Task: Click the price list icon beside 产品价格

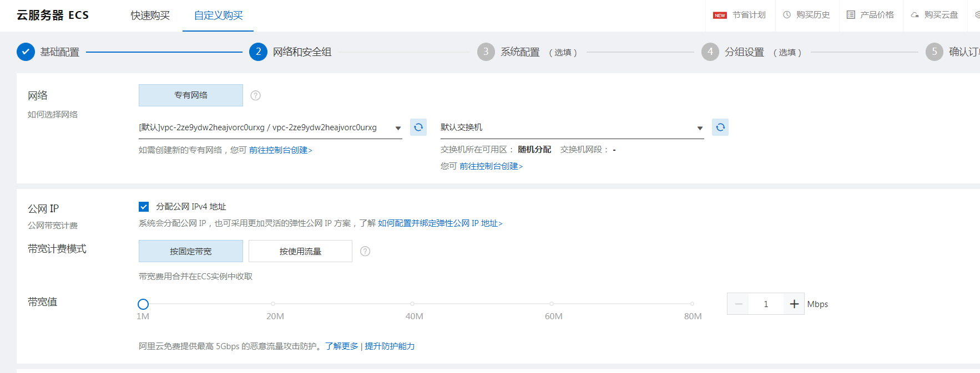Action: tap(851, 15)
